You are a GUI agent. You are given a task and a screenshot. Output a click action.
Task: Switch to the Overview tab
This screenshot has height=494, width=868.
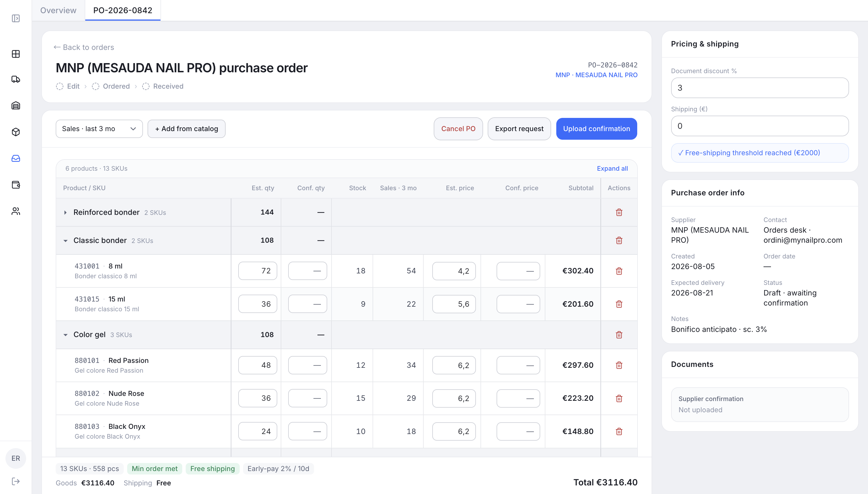tap(58, 10)
